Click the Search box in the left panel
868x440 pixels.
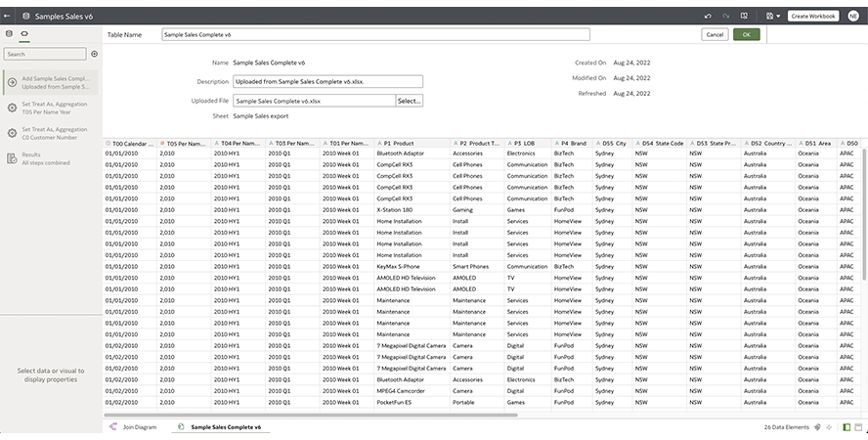coord(44,54)
